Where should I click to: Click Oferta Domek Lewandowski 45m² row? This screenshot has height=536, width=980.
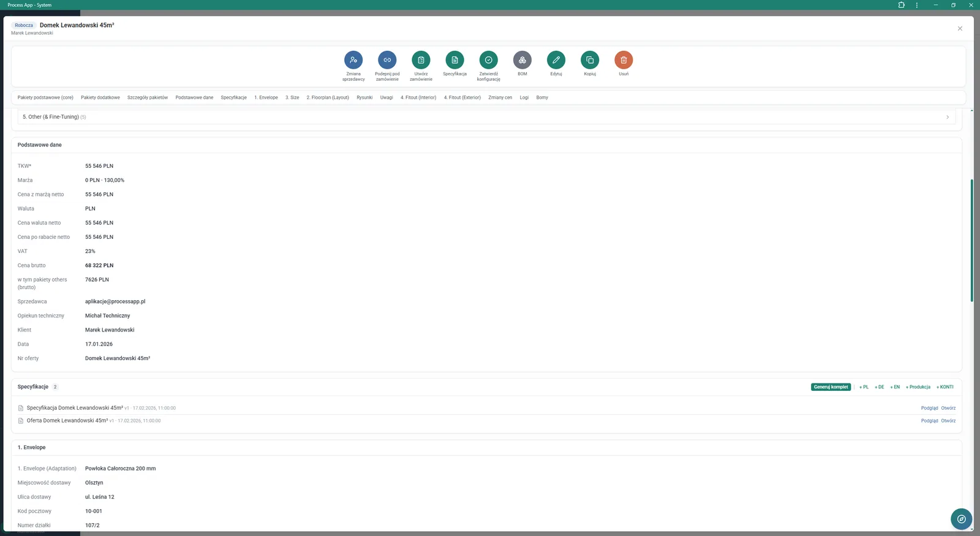pos(487,421)
